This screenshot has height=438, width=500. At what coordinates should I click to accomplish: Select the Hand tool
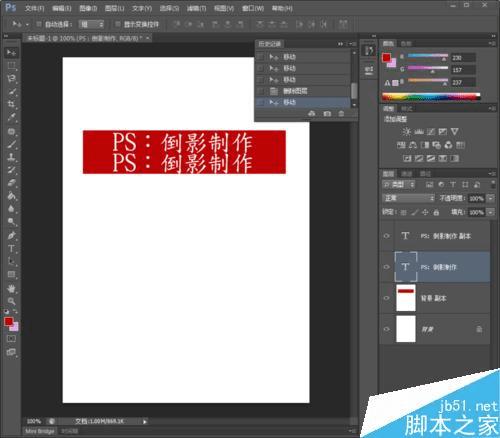point(11,289)
